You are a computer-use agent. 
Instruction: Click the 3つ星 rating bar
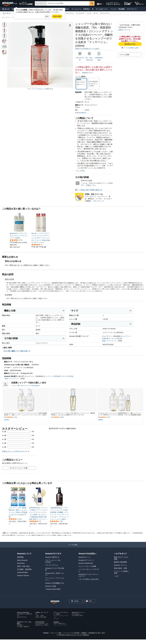19,439
